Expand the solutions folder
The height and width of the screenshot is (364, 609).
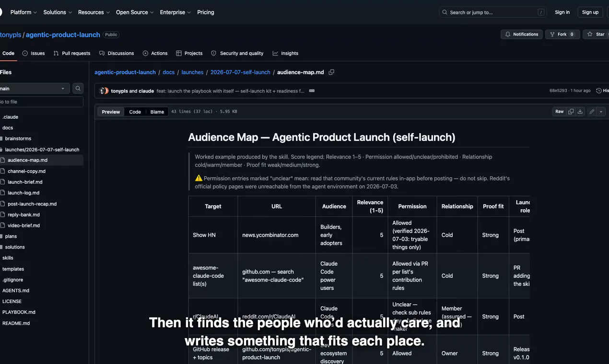(15, 247)
